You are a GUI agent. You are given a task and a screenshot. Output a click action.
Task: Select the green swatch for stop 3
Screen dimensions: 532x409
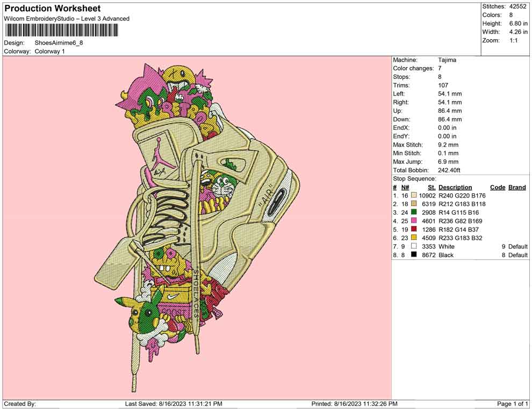(414, 213)
